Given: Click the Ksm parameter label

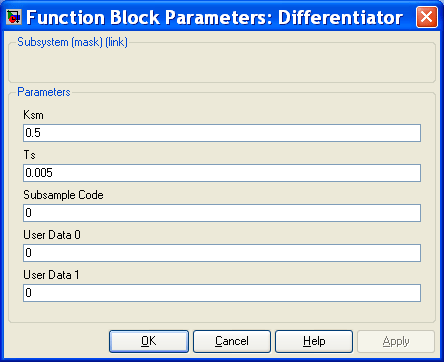Looking at the screenshot, I should (33, 115).
